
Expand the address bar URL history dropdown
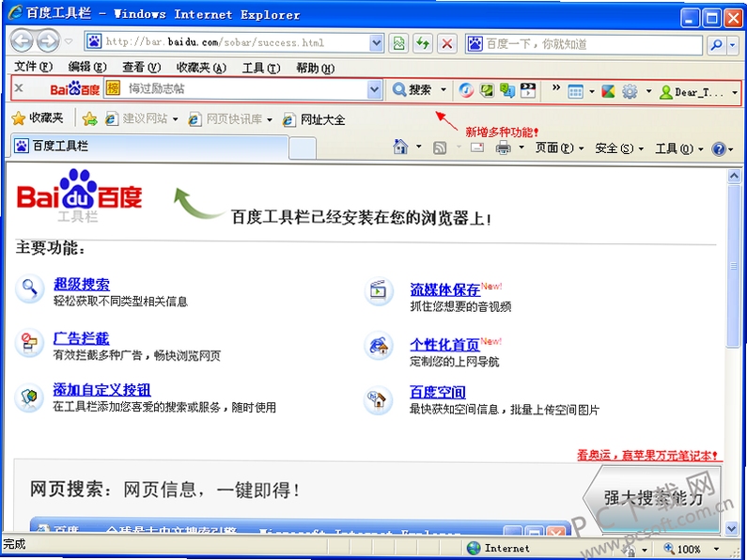377,43
